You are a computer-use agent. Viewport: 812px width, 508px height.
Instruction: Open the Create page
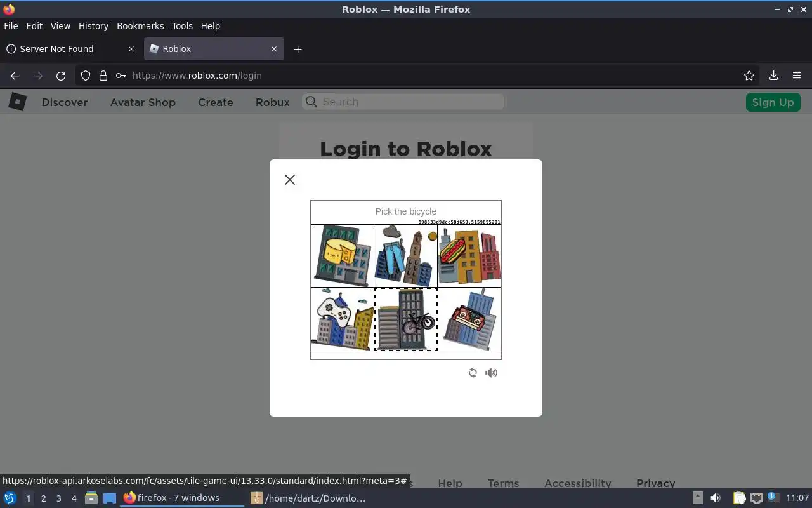[x=216, y=102]
